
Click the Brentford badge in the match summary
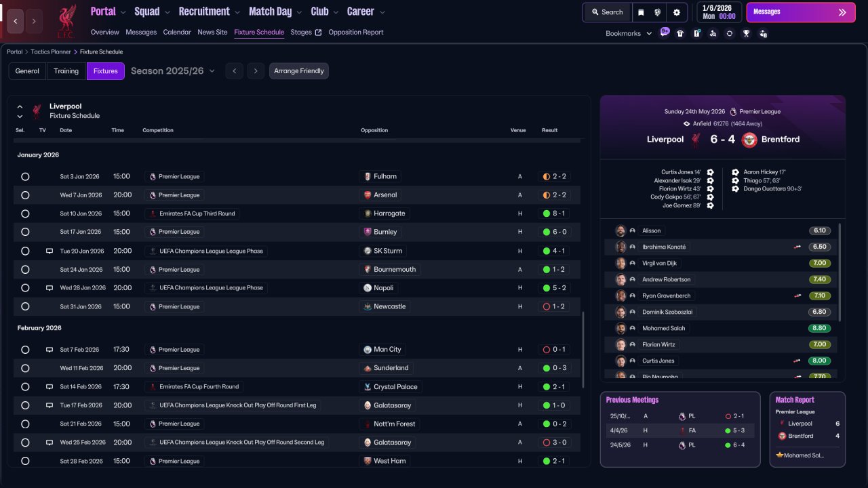[x=749, y=140]
